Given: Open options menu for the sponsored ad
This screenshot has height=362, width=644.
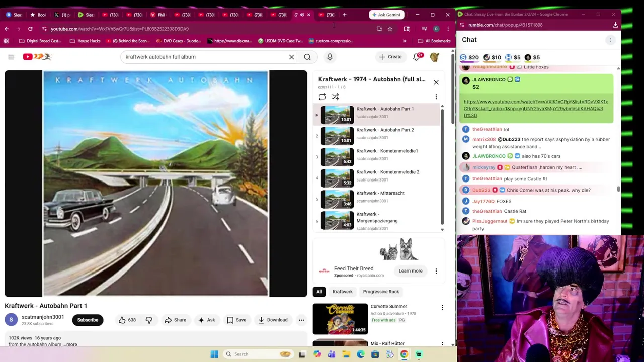Looking at the screenshot, I should tap(436, 271).
